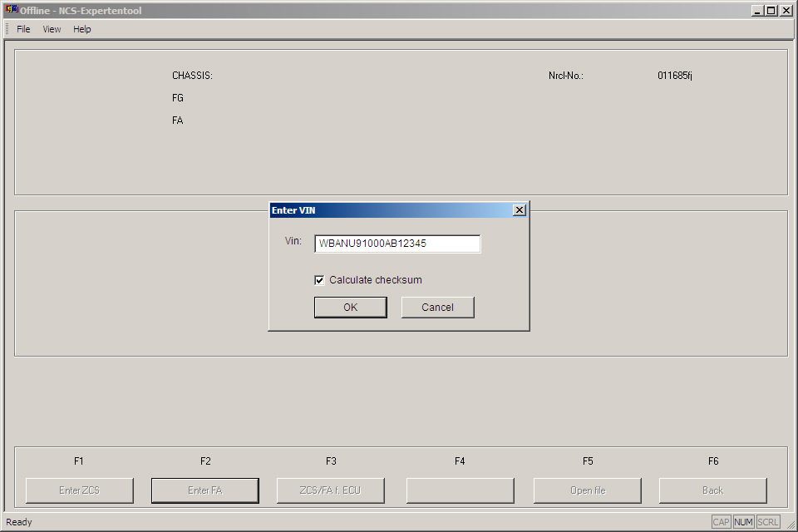The image size is (798, 532).
Task: Click into the Vin input field
Action: tap(397, 244)
